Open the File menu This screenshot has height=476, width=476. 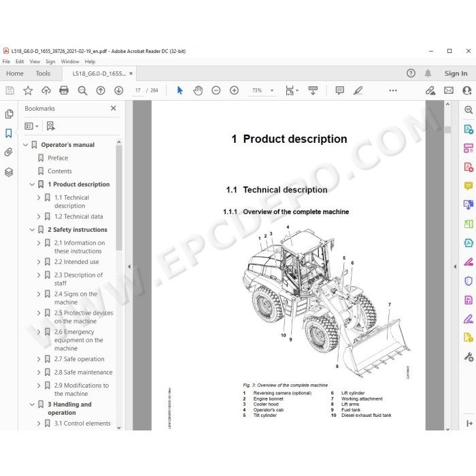(x=6, y=62)
